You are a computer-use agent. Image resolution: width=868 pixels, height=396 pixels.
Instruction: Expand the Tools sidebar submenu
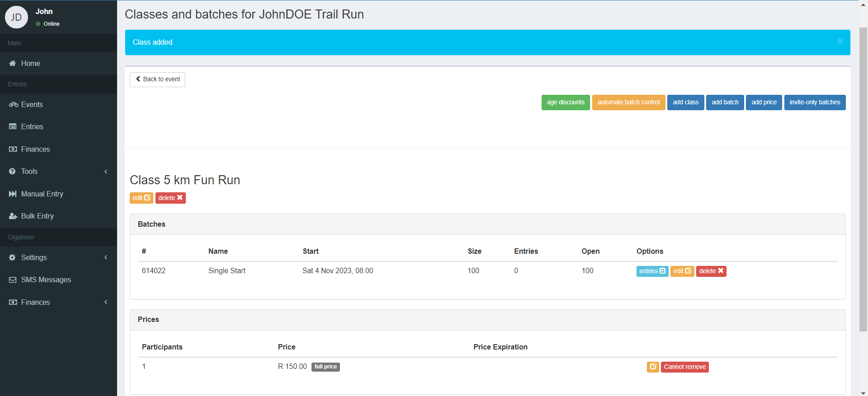tap(106, 172)
